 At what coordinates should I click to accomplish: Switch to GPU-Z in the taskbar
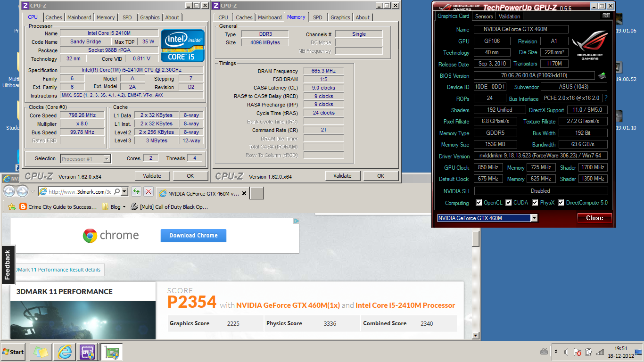click(112, 352)
